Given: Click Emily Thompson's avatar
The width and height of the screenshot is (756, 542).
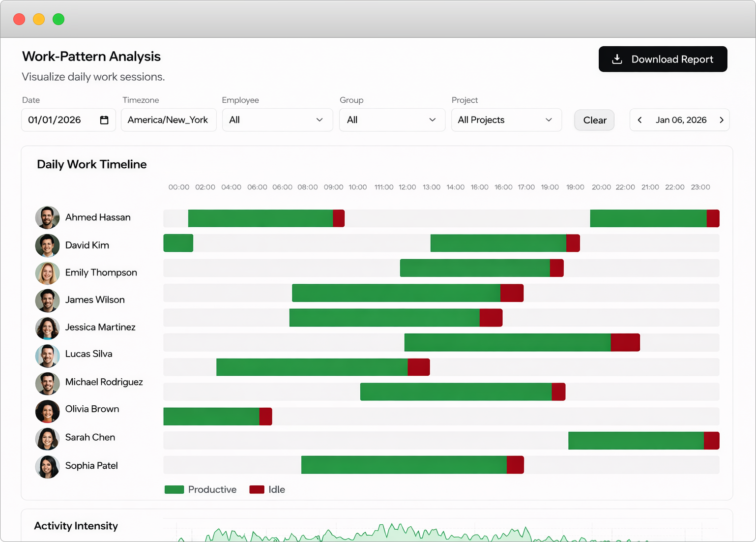Looking at the screenshot, I should (47, 273).
